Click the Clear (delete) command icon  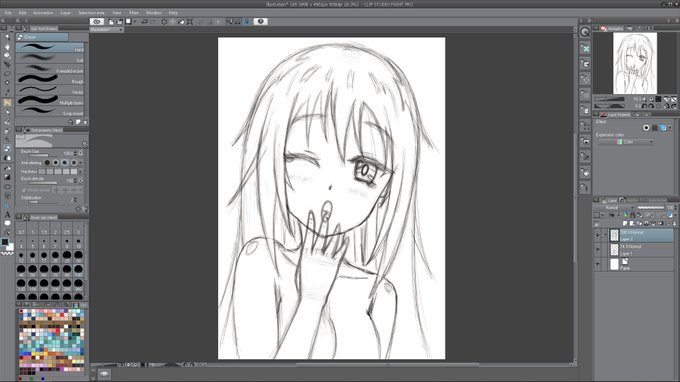point(164,22)
